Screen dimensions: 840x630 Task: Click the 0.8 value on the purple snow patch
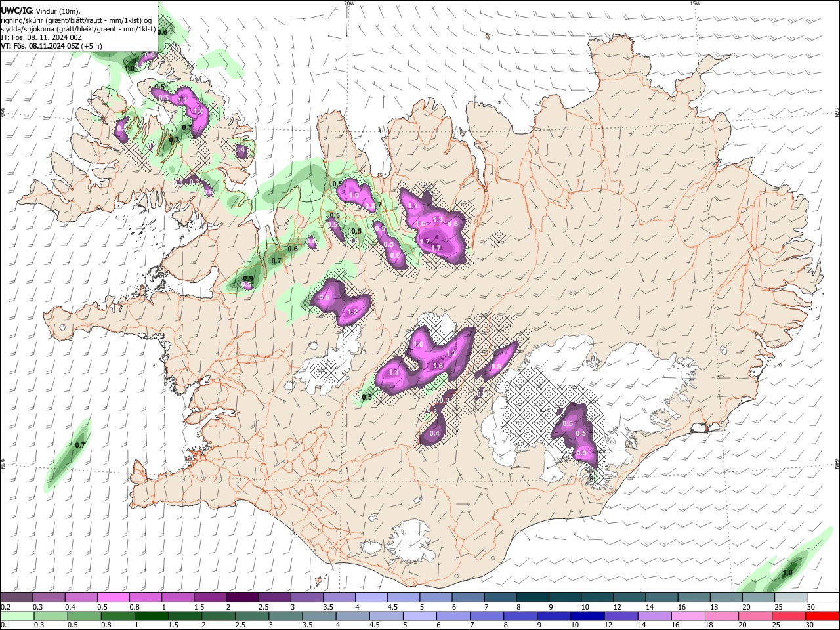coord(496,366)
